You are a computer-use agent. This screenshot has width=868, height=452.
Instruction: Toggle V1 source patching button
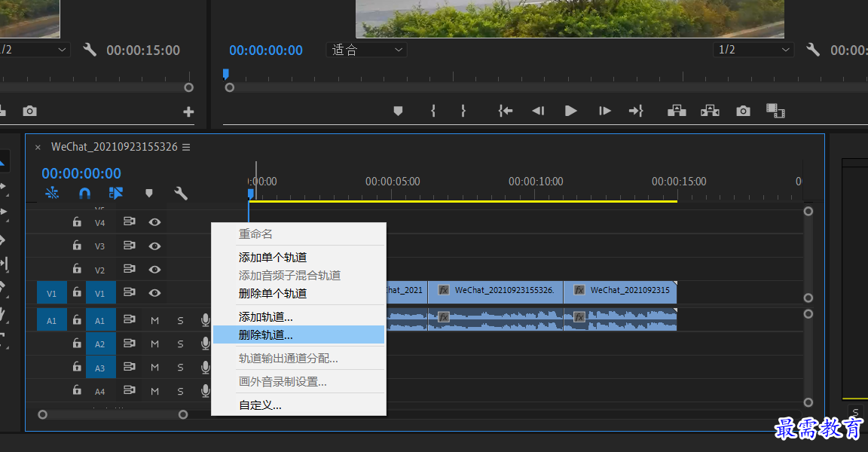pyautogui.click(x=51, y=292)
